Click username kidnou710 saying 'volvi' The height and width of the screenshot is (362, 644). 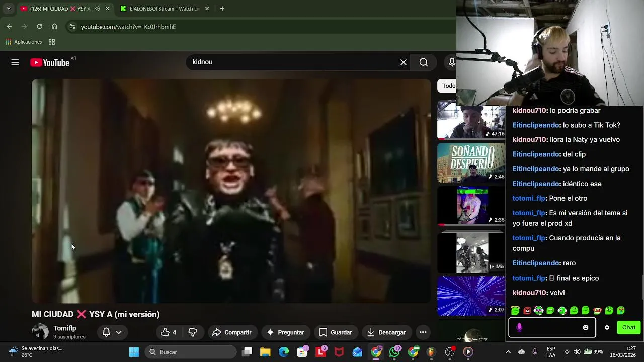pyautogui.click(x=529, y=293)
